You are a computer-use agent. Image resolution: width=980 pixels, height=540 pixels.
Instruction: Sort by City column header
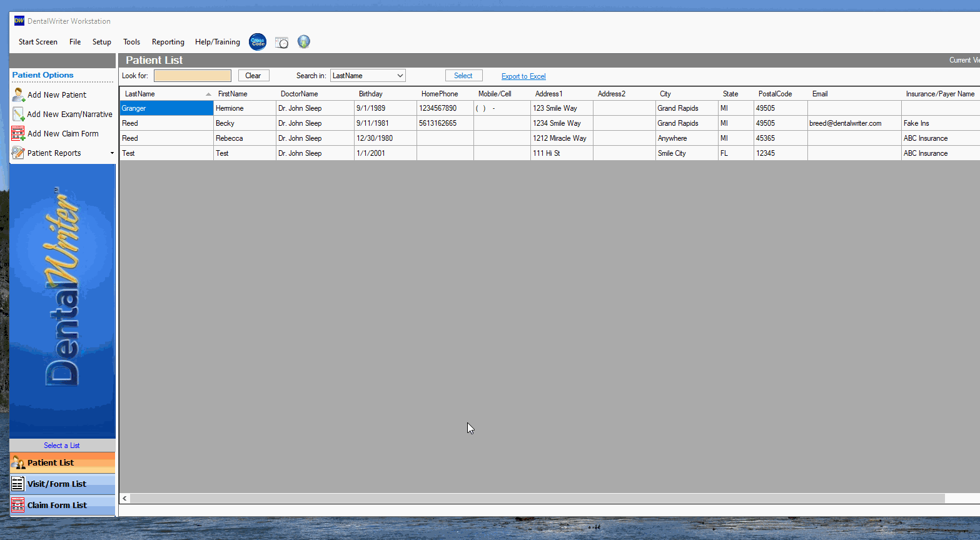pos(687,94)
